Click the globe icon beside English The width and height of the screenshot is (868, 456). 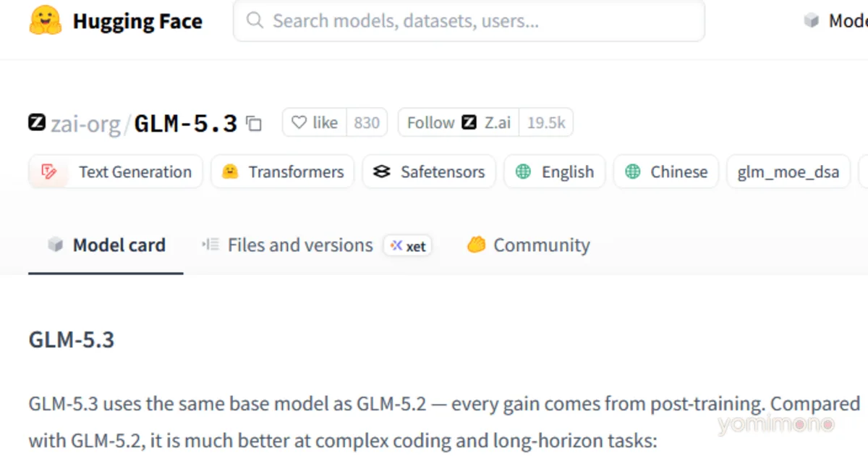(523, 172)
